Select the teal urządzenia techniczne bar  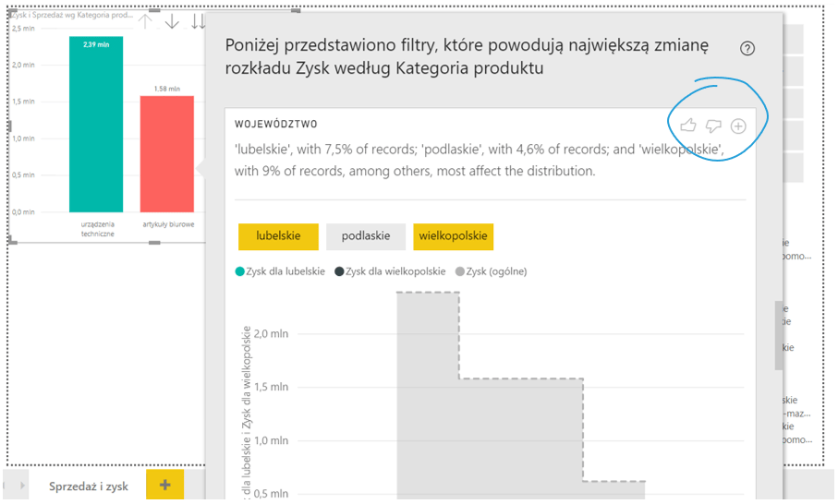click(96, 129)
